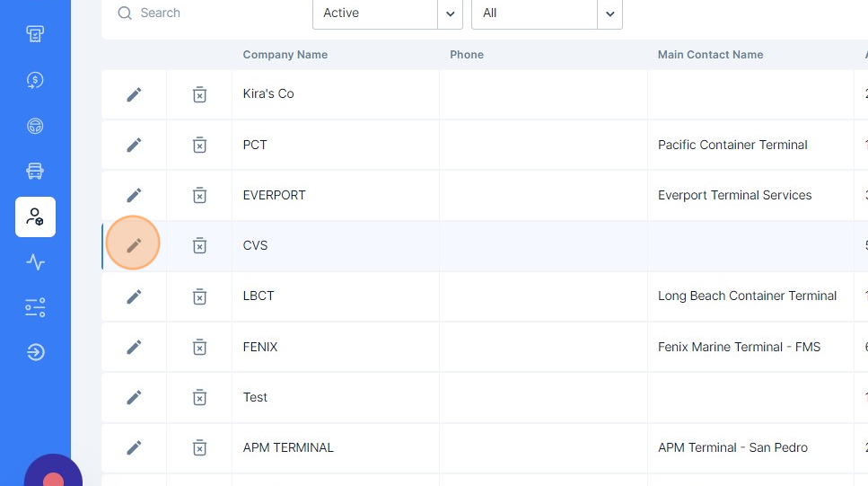Select the Test company name

(255, 397)
